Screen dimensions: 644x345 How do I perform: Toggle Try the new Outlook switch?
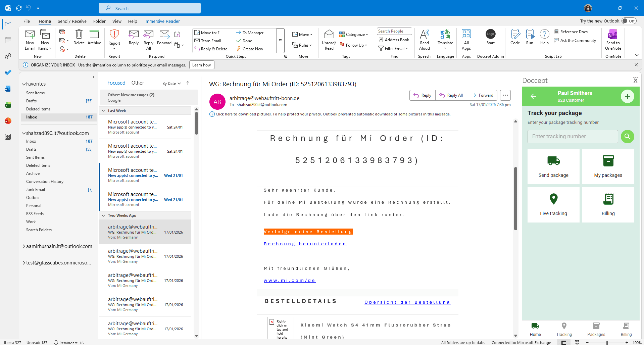point(629,21)
